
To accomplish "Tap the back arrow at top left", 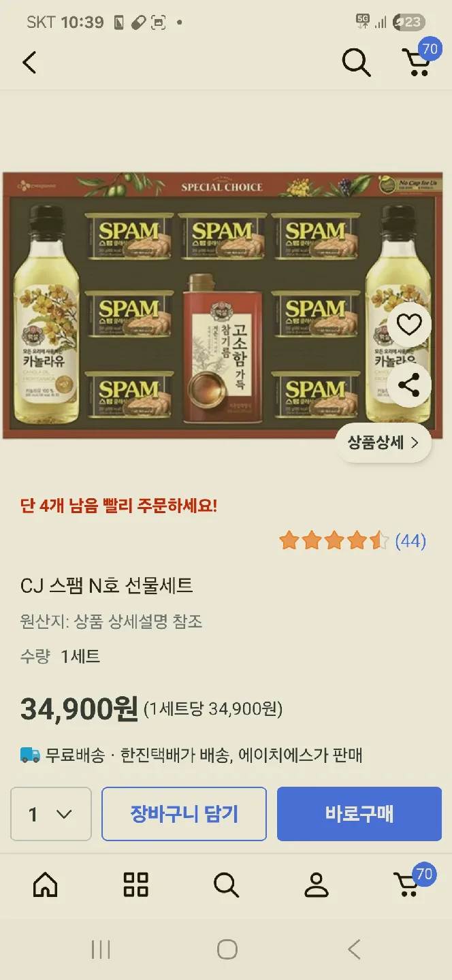I will pyautogui.click(x=29, y=63).
